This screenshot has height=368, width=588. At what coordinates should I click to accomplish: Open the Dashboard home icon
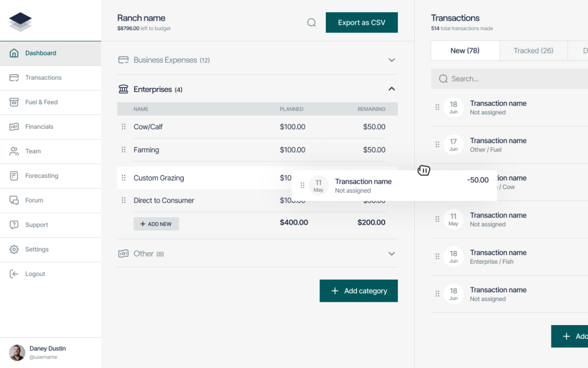14,53
